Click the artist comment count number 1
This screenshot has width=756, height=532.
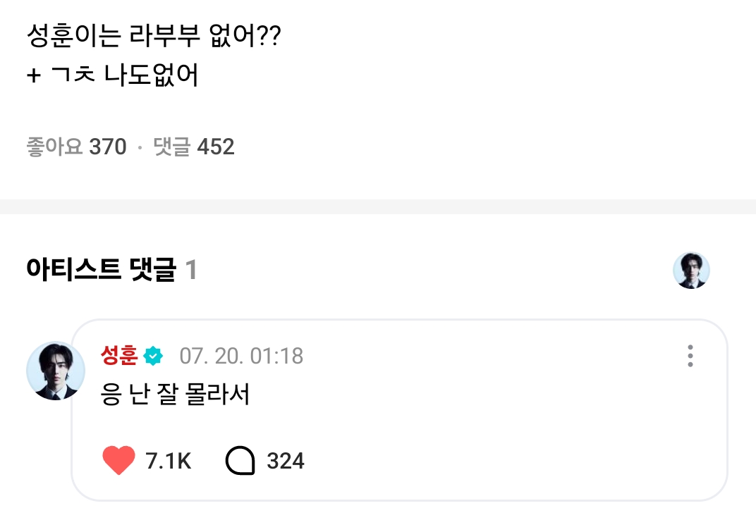coord(190,270)
